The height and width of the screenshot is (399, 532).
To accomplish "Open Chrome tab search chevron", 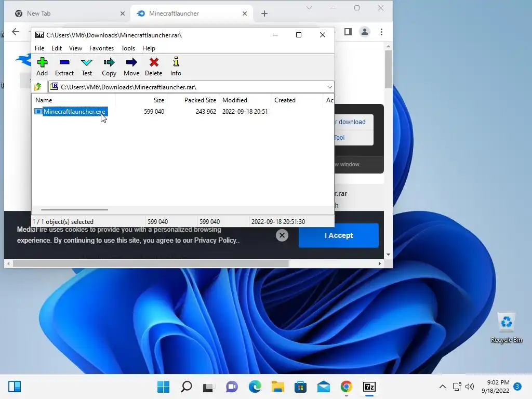I will pos(309,8).
